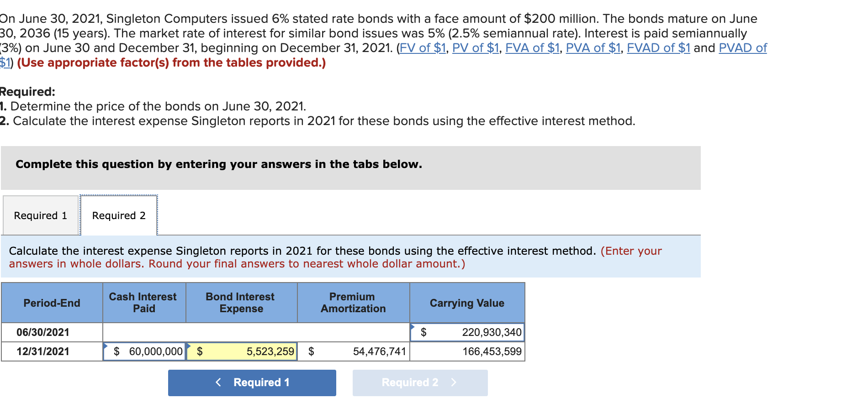The height and width of the screenshot is (419, 868).
Task: Select the Cash Interest Paid 60,000,000 cell
Action: click(144, 351)
